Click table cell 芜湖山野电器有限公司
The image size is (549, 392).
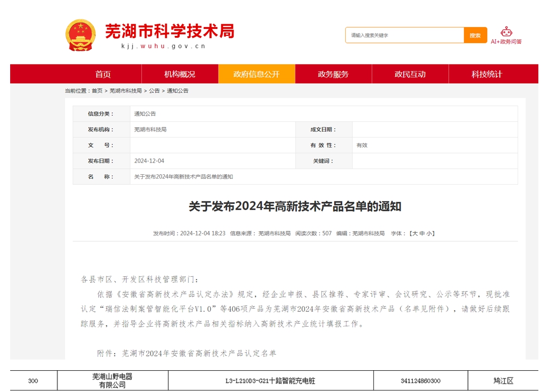point(112,381)
